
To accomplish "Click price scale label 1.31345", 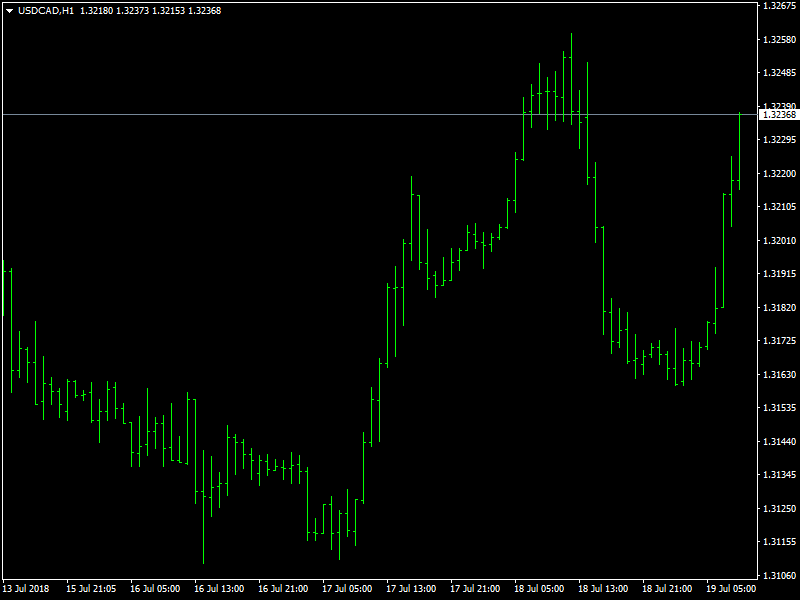I will pos(779,474).
